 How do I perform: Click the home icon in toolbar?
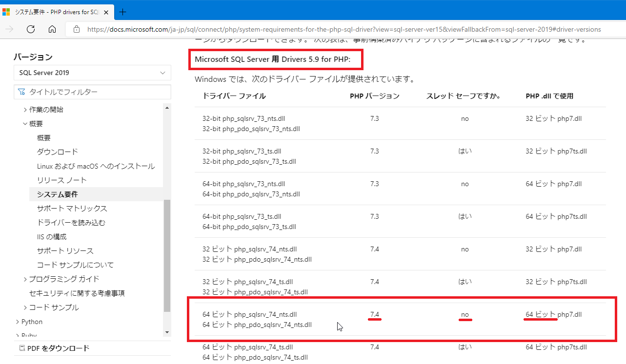click(52, 29)
